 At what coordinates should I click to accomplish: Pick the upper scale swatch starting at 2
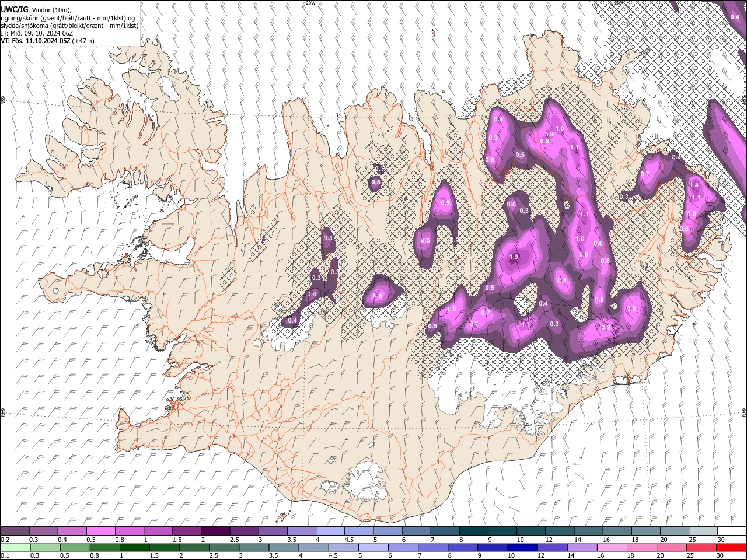pos(215,531)
